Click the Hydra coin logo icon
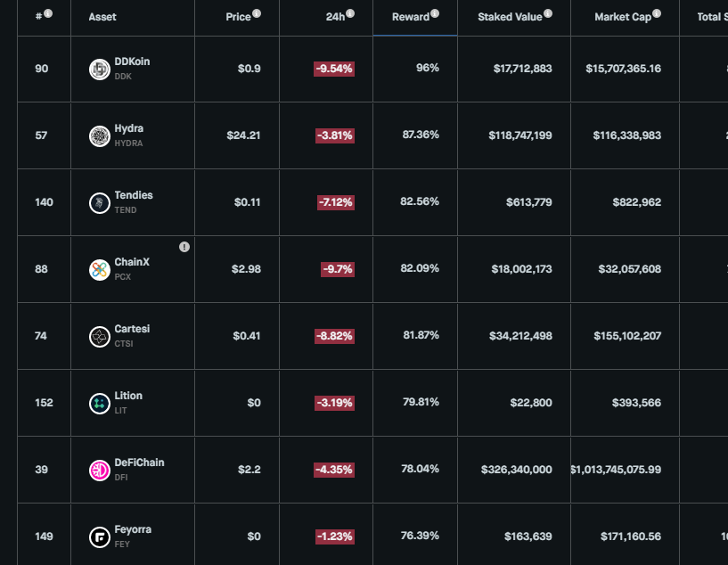The image size is (728, 565). pos(100,136)
